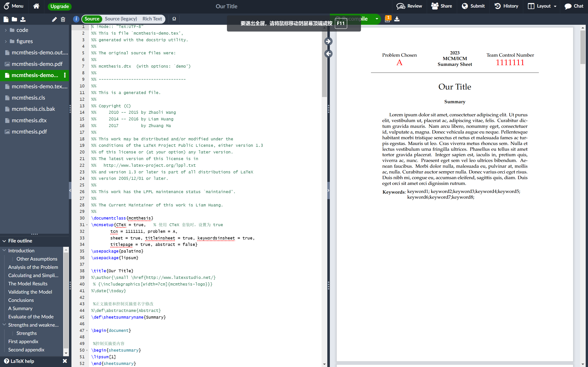Click the new folder icon

[x=14, y=19]
